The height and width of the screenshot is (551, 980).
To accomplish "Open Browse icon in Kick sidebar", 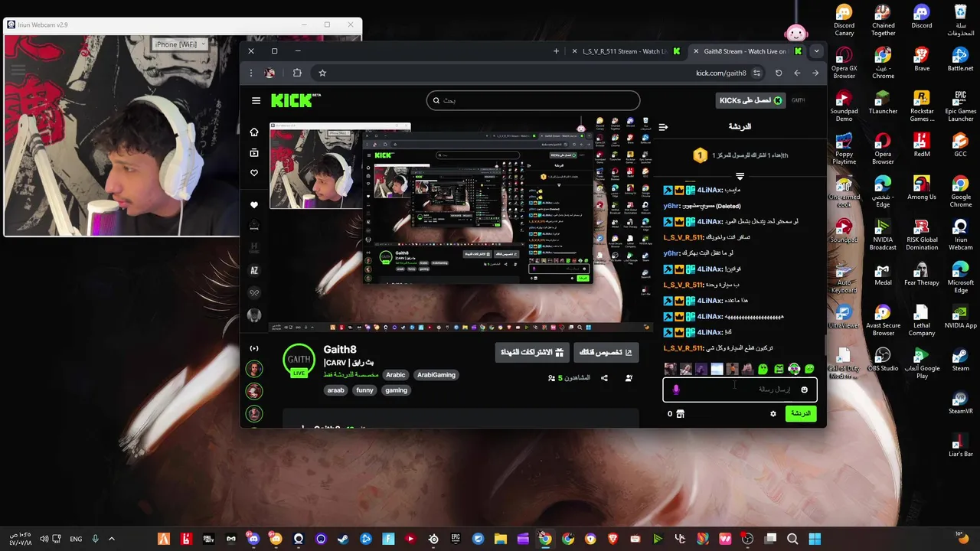I will click(254, 152).
